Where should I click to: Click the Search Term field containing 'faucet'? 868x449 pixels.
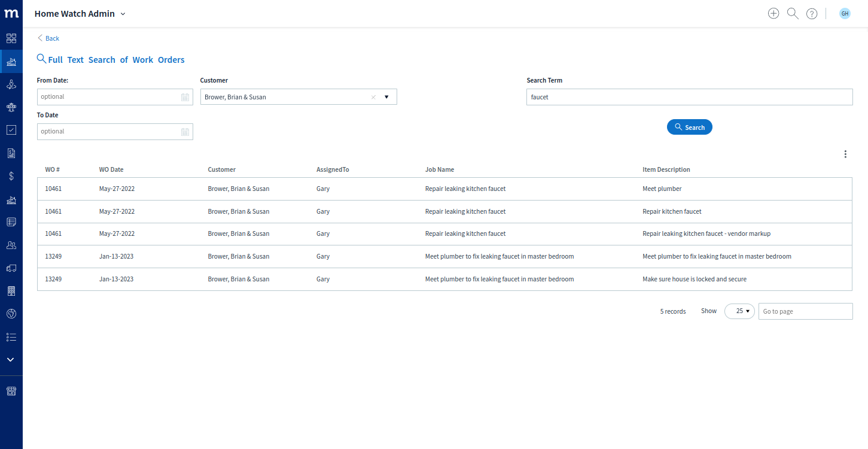point(690,97)
